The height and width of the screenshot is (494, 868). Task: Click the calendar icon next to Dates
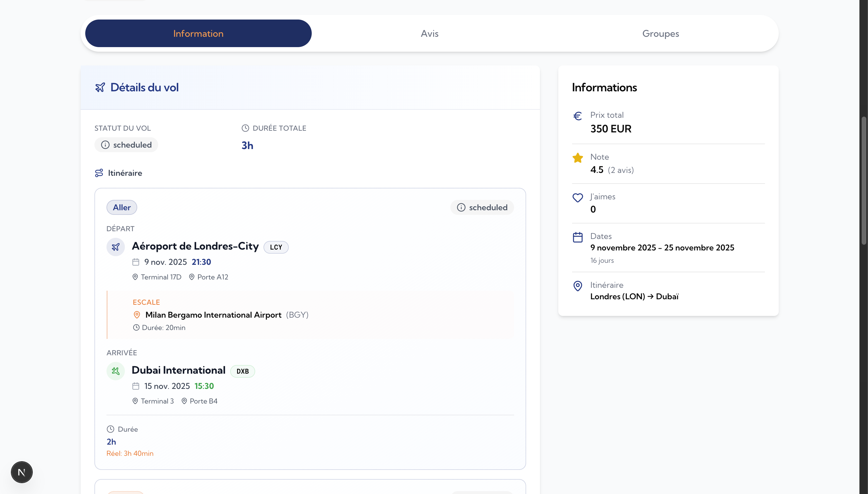point(578,237)
